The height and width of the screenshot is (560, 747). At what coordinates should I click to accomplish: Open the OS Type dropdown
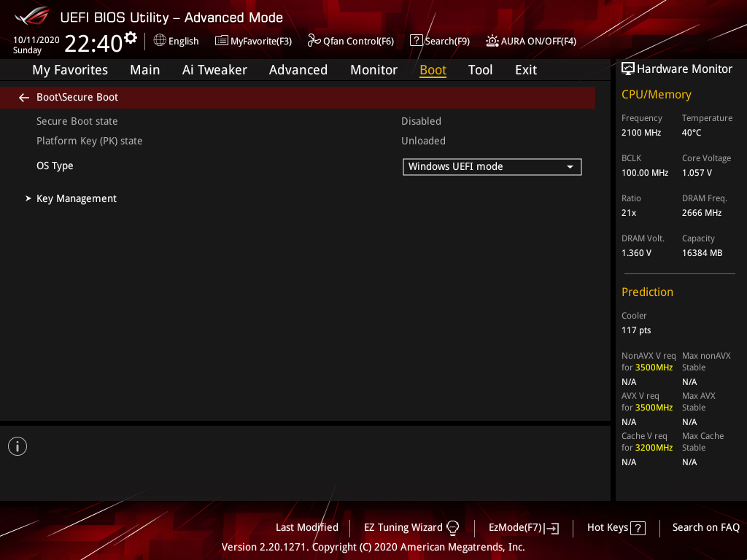point(492,167)
